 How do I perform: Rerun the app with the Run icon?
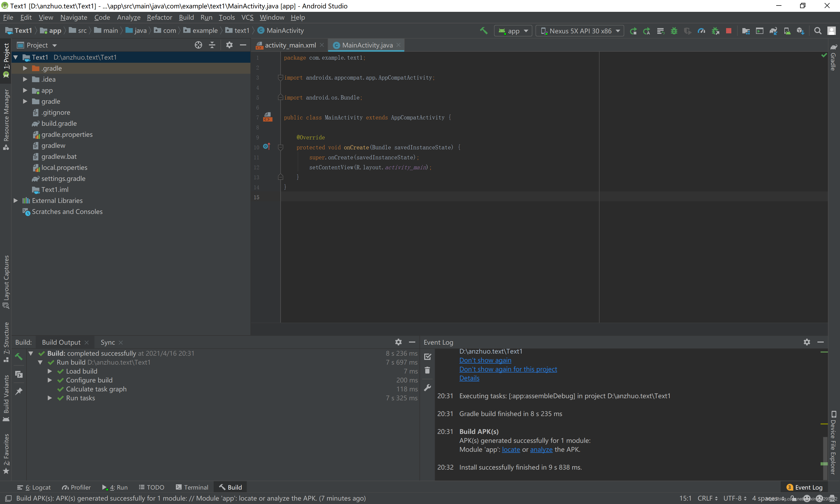click(633, 31)
